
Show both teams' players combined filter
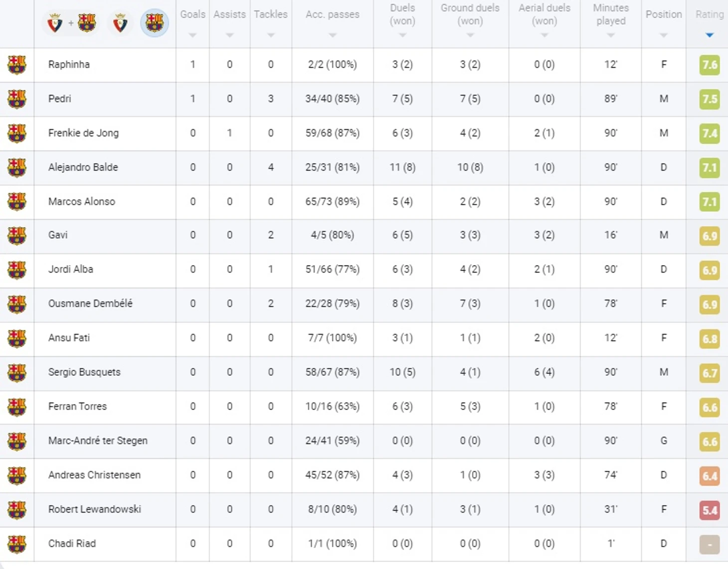coord(70,23)
